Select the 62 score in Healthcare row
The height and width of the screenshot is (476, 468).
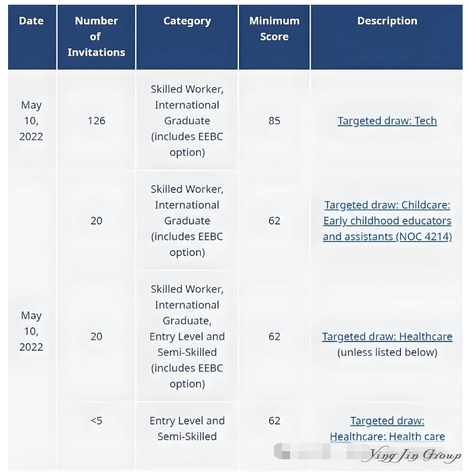tap(274, 336)
